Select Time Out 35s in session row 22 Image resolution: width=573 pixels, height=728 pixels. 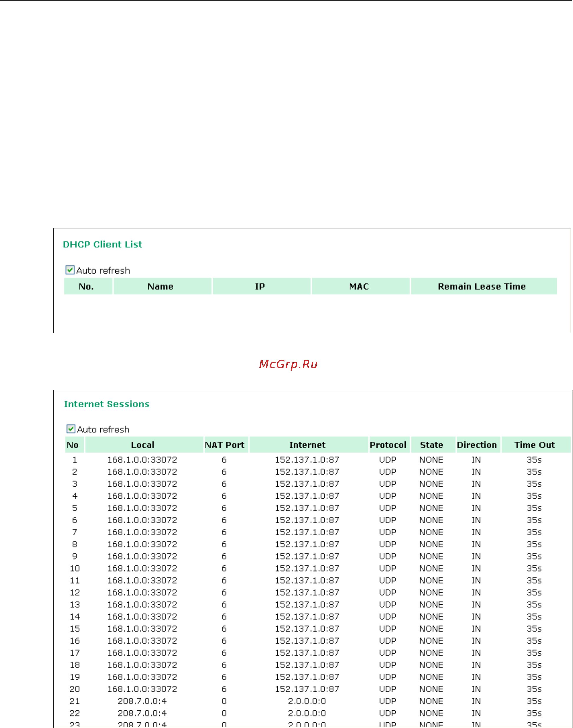point(534,713)
